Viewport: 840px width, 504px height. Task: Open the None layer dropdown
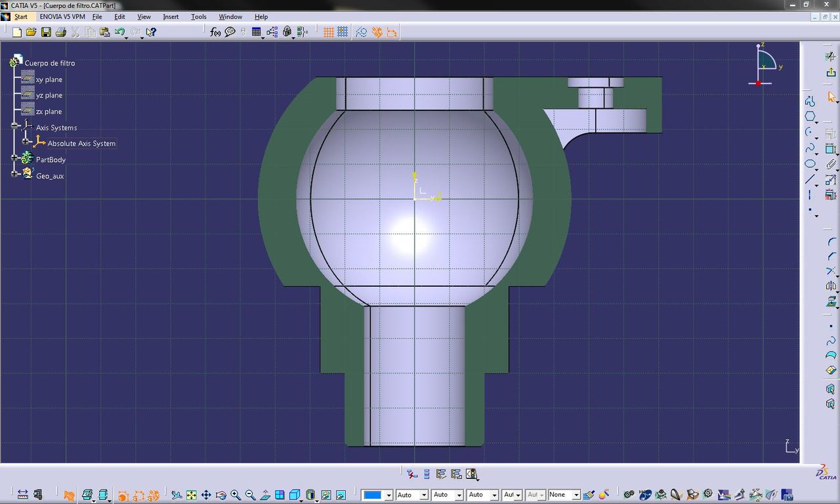576,495
